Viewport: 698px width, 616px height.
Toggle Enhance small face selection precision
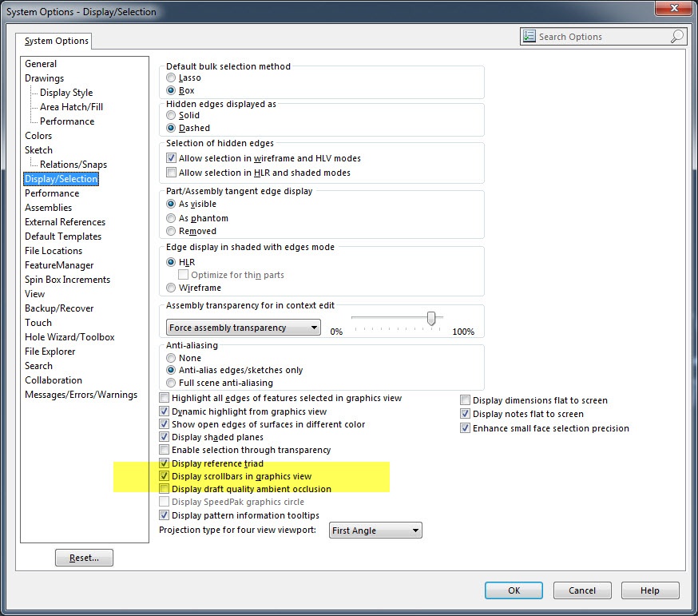tap(465, 428)
